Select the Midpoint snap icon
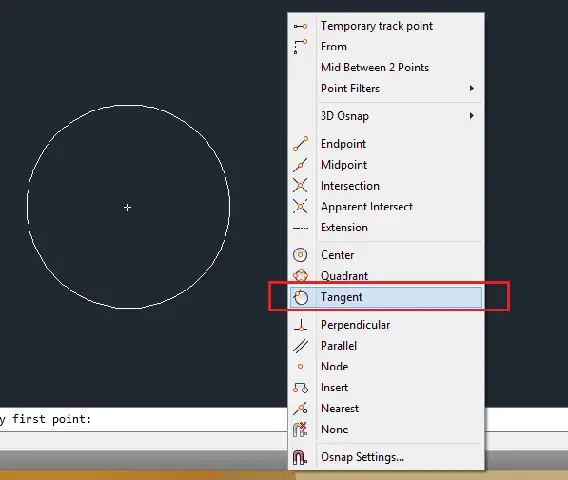The width and height of the screenshot is (568, 480). (300, 165)
